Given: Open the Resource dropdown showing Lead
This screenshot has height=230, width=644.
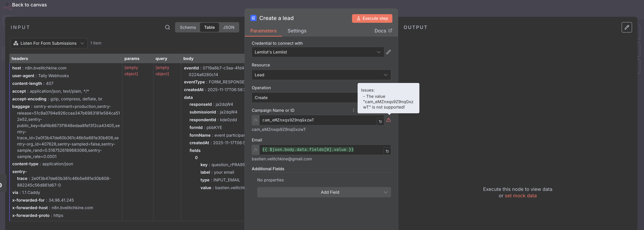Looking at the screenshot, I should (321, 75).
